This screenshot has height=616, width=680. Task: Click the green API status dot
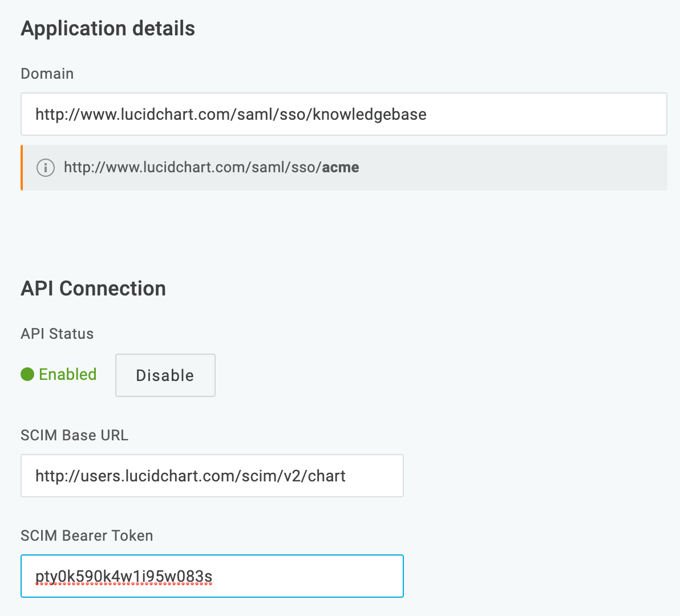click(27, 375)
